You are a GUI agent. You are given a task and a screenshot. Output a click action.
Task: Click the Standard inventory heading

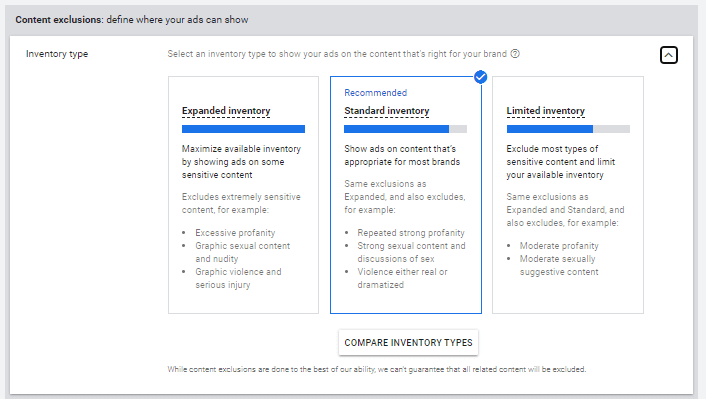[x=387, y=111]
